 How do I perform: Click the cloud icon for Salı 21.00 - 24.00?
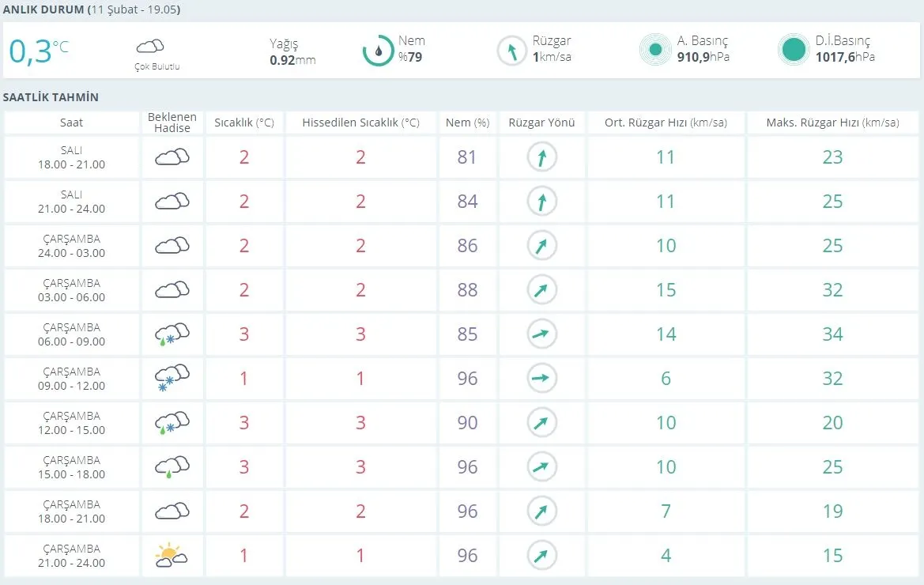pyautogui.click(x=172, y=202)
